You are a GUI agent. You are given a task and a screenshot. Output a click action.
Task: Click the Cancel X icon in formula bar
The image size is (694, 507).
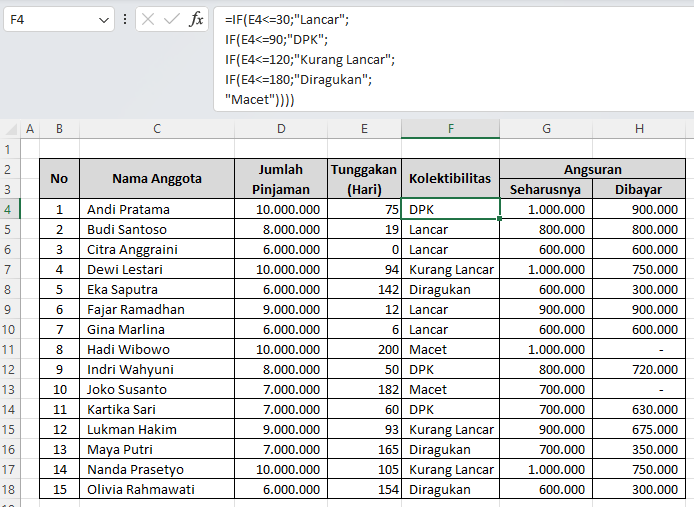pyautogui.click(x=148, y=19)
